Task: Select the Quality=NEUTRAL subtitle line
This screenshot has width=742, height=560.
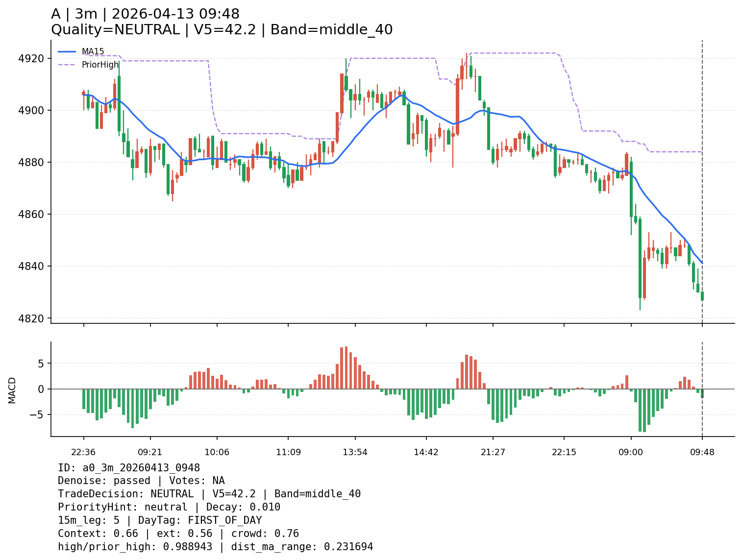Action: click(x=222, y=30)
